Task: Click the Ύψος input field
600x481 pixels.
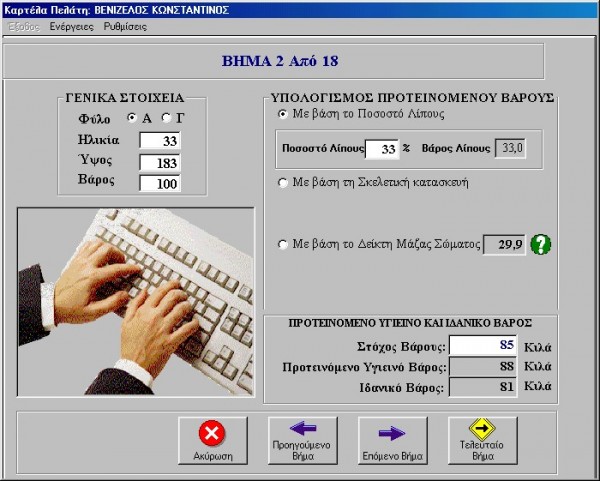Action: click(x=160, y=162)
